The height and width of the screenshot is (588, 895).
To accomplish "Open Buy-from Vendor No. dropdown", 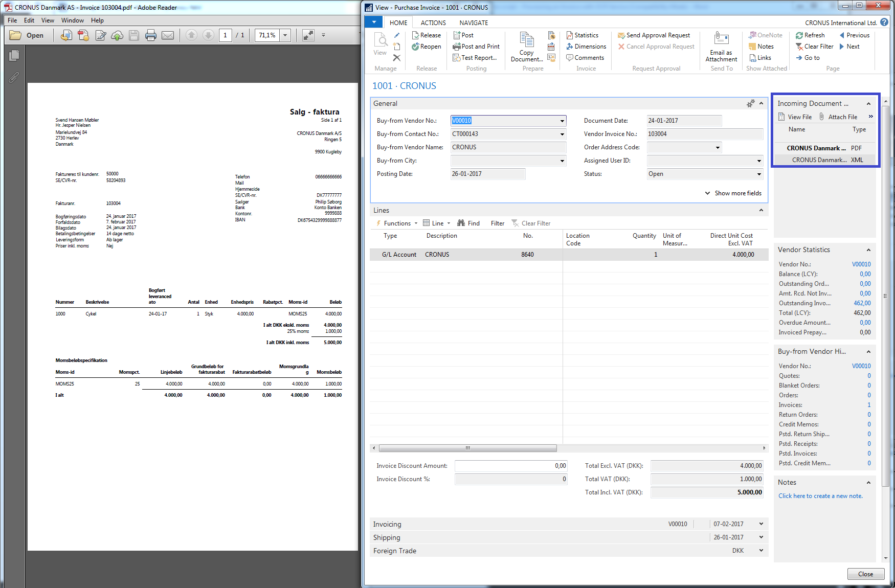I will click(x=562, y=121).
